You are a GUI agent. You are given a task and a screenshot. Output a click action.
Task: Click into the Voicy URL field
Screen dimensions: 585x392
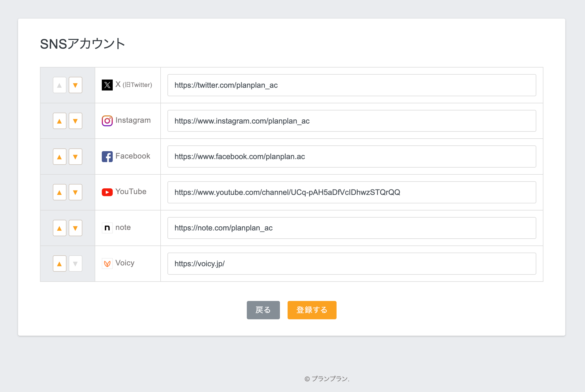pyautogui.click(x=352, y=264)
